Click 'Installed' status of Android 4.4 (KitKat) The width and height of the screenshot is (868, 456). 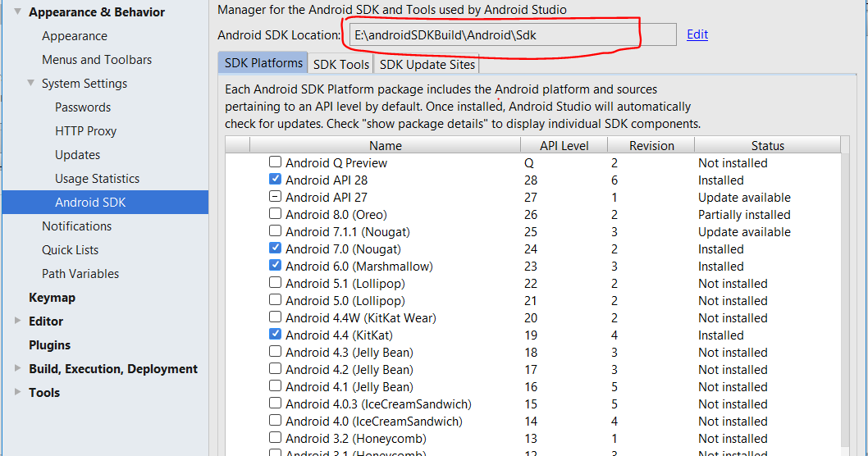point(721,335)
